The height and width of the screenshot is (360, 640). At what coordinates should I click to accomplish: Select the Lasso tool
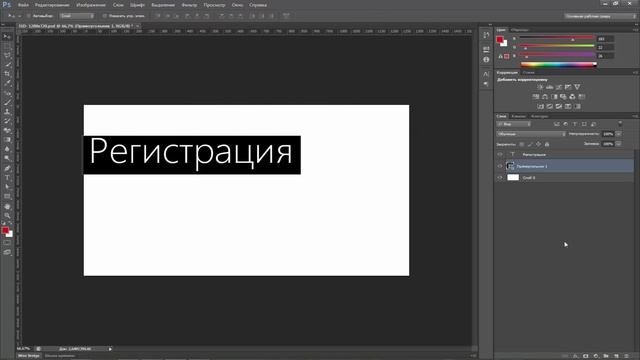point(7,56)
